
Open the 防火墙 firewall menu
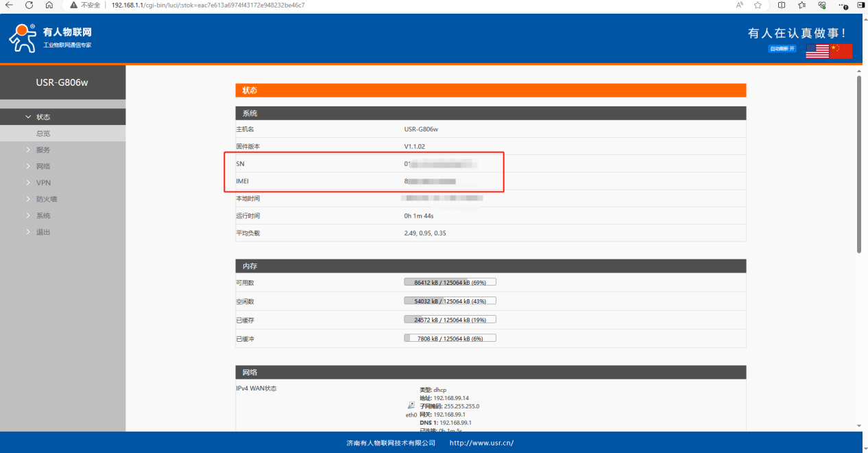coord(46,199)
